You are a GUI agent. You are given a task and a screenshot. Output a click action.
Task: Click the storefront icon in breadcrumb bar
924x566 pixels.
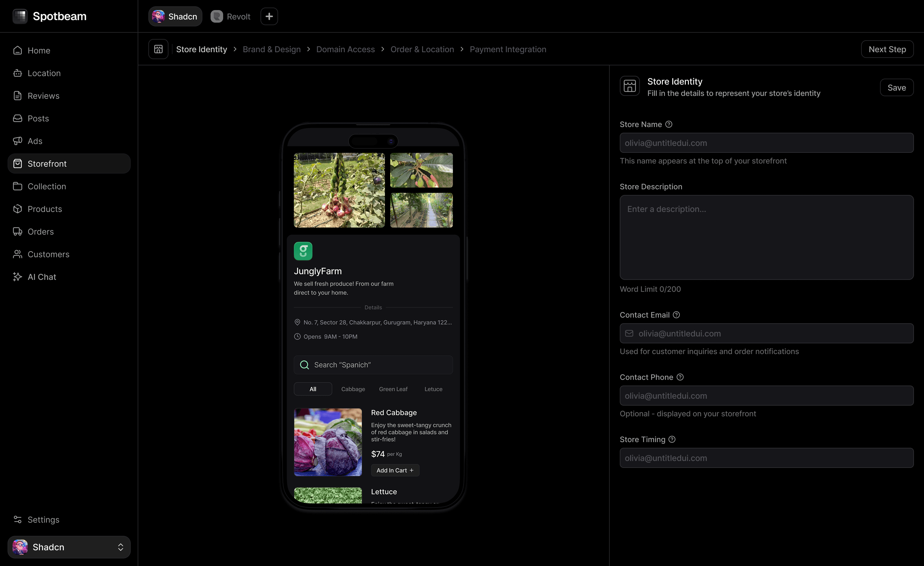coord(158,49)
